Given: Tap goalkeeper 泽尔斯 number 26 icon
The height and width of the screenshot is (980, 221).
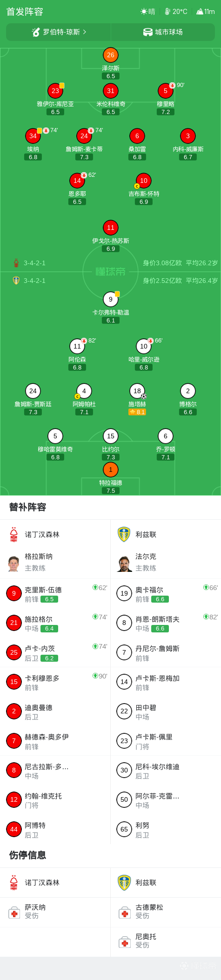Looking at the screenshot, I should pyautogui.click(x=111, y=55).
